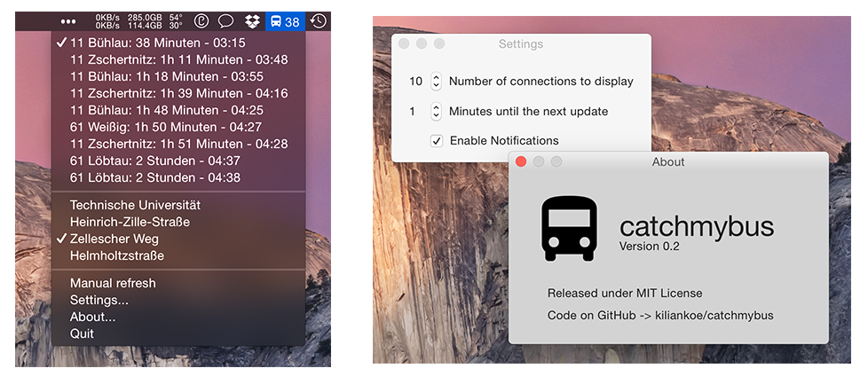Pick 11 Zschertnitz 1h 51 Minuten - 04:28
868x384 pixels.
178,144
